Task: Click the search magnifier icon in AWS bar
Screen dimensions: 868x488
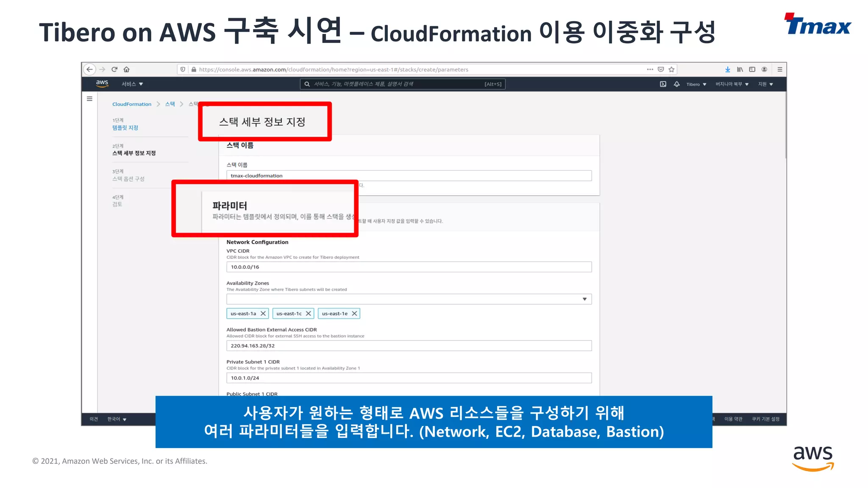Action: (x=307, y=84)
